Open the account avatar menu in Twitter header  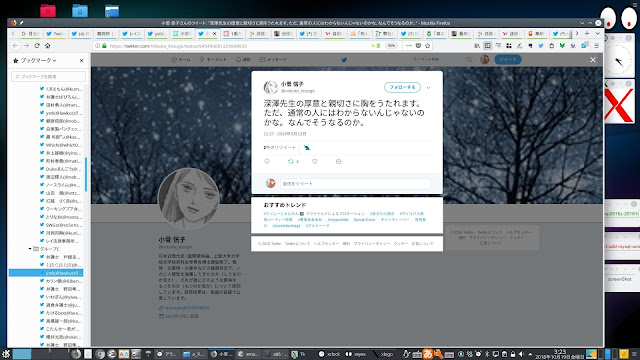484,60
